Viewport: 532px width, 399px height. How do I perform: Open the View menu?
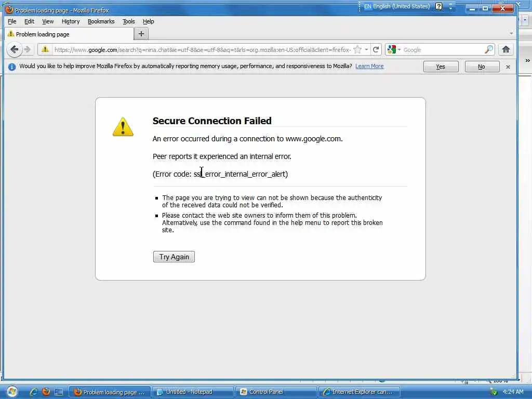(x=48, y=21)
